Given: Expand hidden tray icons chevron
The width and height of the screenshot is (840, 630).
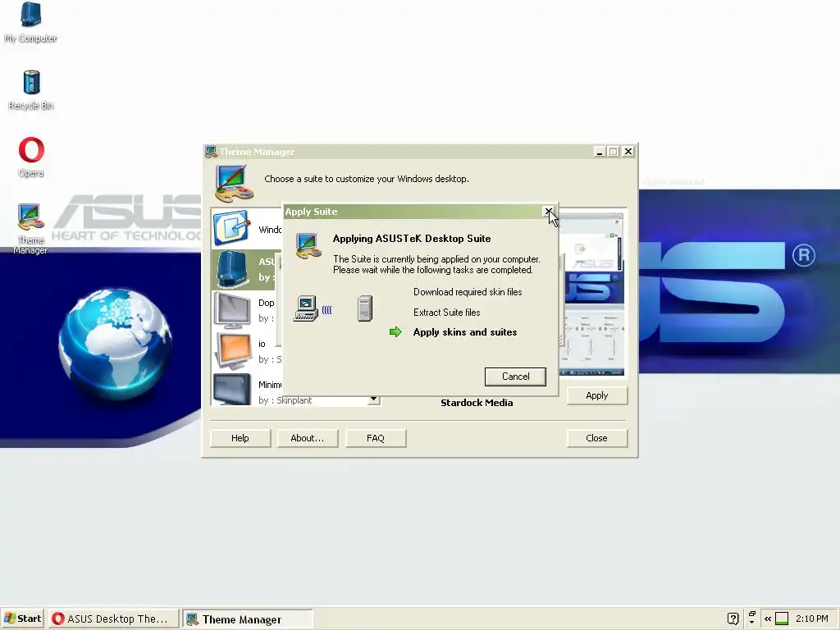Looking at the screenshot, I should click(x=768, y=619).
